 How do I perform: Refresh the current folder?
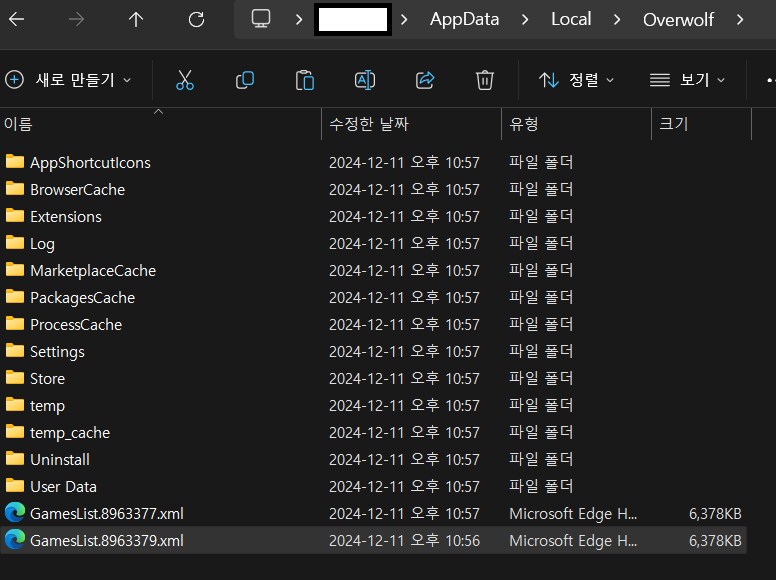196,19
